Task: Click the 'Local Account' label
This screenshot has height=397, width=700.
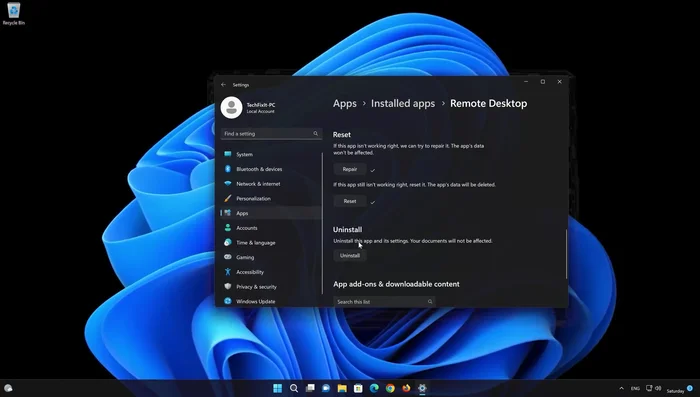Action: tap(260, 111)
